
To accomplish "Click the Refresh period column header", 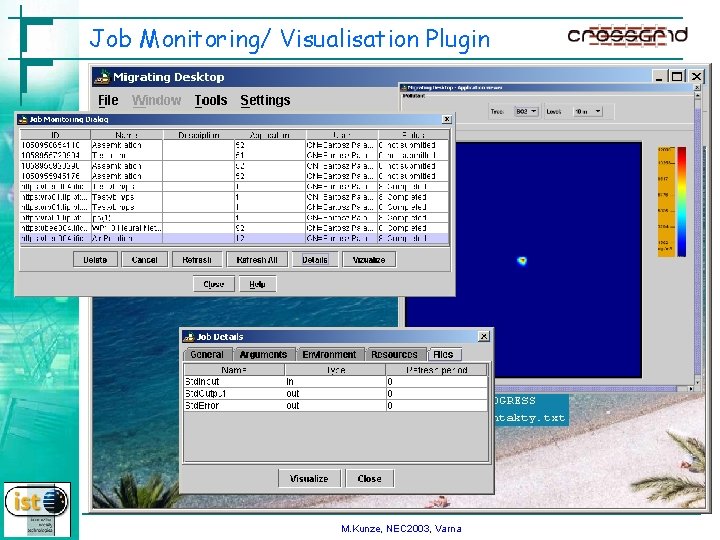I will tap(436, 370).
